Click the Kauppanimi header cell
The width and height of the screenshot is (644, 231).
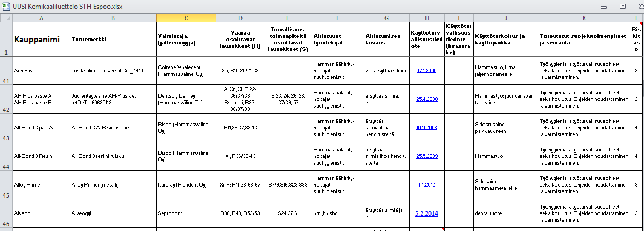(41, 39)
